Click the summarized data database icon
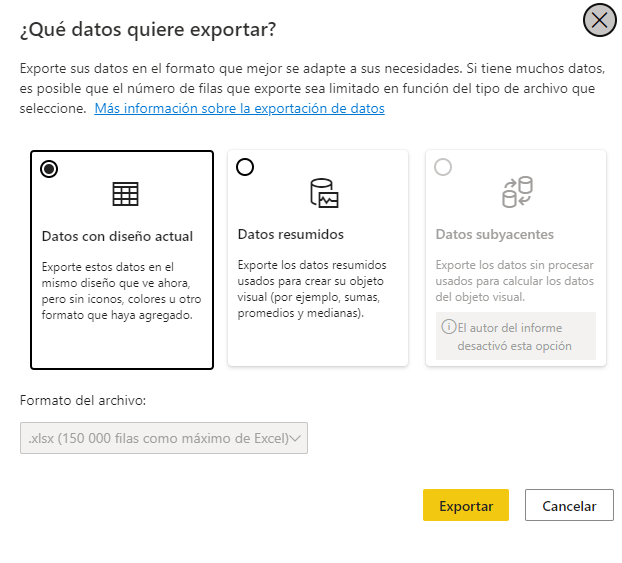622x563 pixels. click(x=324, y=193)
